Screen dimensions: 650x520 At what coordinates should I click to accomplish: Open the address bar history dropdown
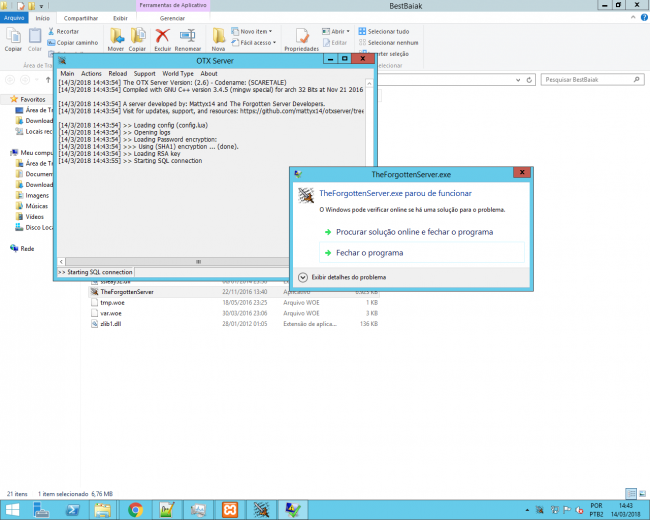point(518,80)
